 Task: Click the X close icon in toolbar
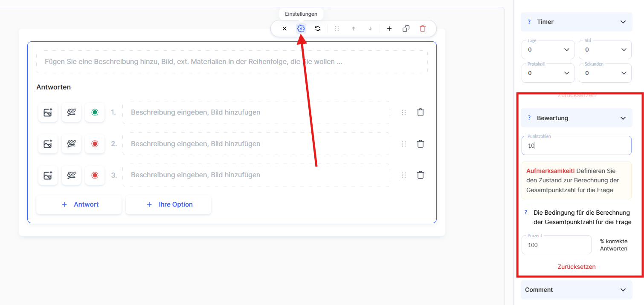pos(284,29)
